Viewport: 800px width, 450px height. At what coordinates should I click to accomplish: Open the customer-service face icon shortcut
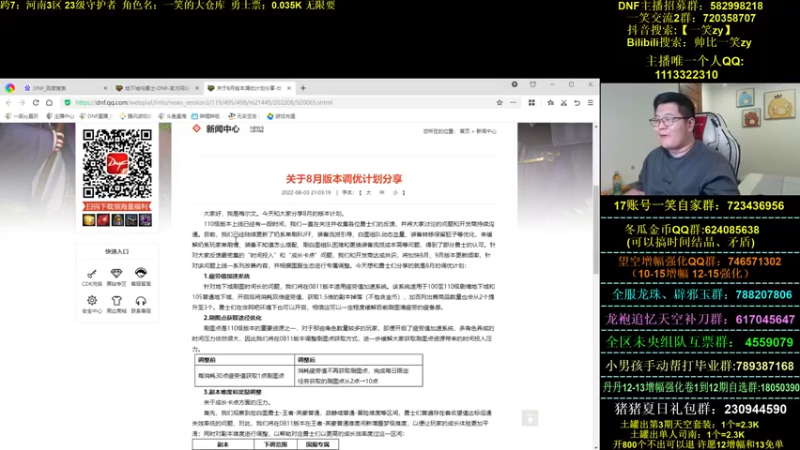point(141,277)
